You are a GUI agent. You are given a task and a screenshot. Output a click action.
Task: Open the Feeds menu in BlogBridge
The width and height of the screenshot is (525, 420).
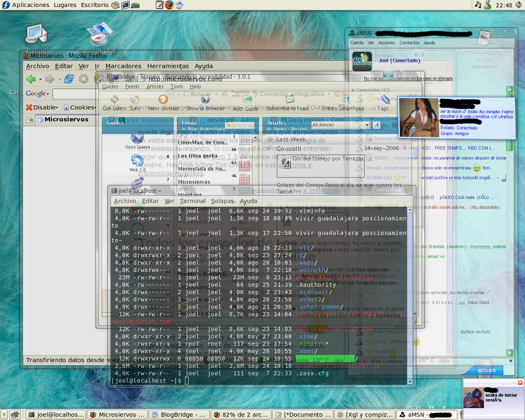(132, 87)
